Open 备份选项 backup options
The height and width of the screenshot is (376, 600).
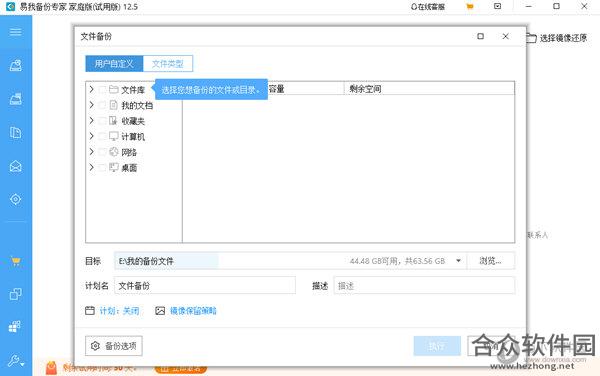(x=114, y=346)
